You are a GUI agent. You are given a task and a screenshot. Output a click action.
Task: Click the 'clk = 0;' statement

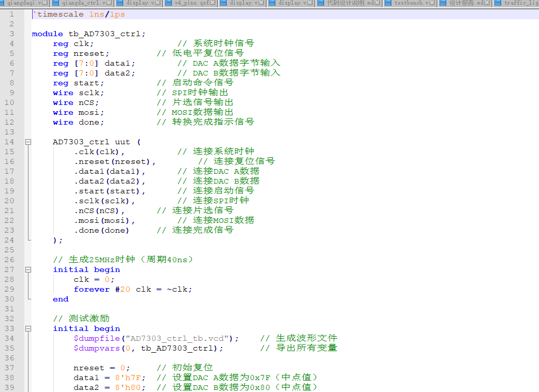pos(94,280)
